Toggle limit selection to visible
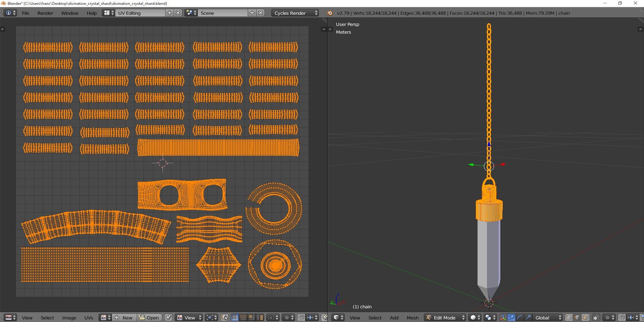This screenshot has width=644, height=322. [x=596, y=318]
